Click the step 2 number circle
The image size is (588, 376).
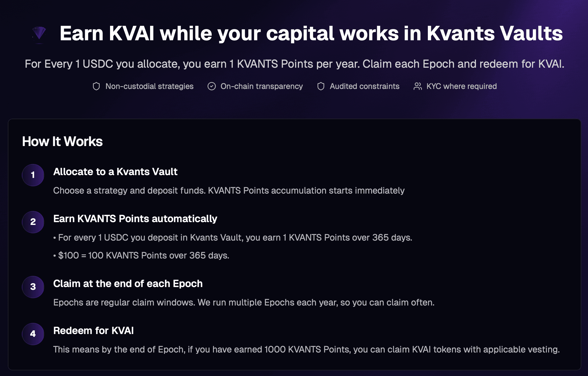33,222
